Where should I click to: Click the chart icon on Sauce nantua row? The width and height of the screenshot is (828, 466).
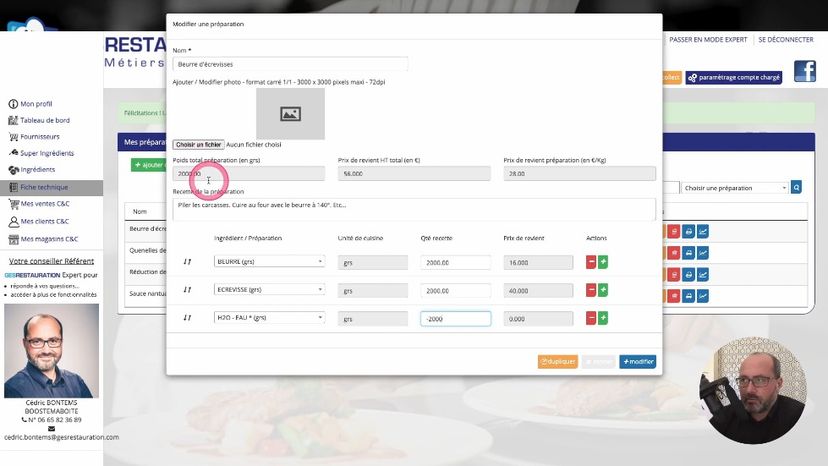click(703, 296)
